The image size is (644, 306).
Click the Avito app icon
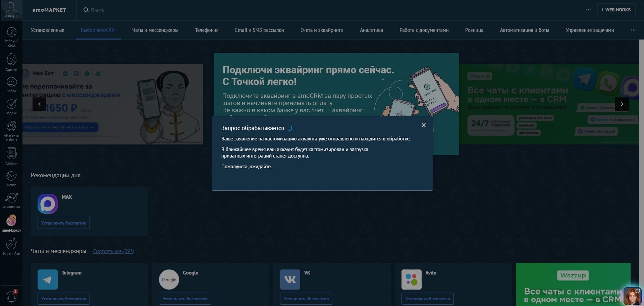(412, 280)
